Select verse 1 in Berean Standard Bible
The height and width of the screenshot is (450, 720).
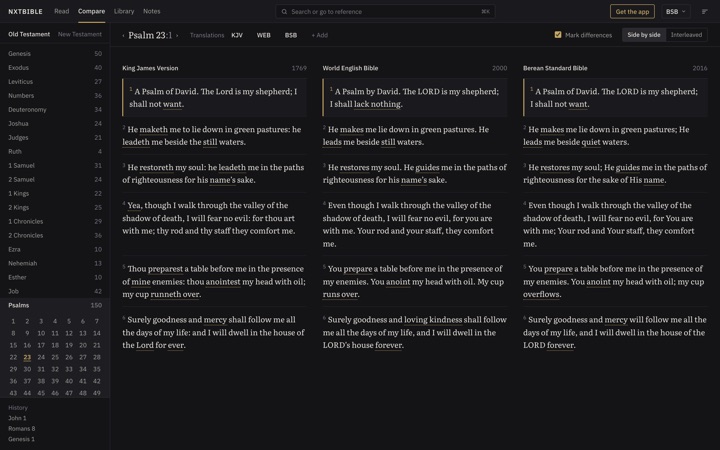[x=615, y=97]
